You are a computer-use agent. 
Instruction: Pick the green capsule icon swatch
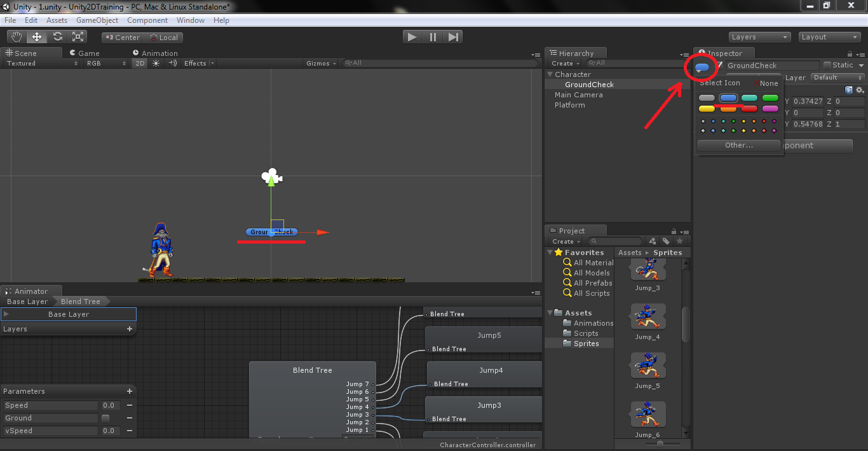(x=770, y=98)
